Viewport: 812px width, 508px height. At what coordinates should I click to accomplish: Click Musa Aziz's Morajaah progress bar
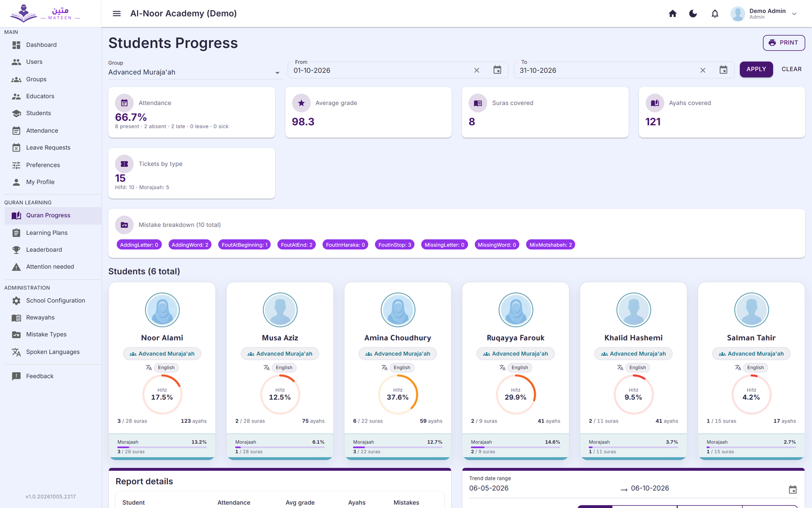coord(280,447)
